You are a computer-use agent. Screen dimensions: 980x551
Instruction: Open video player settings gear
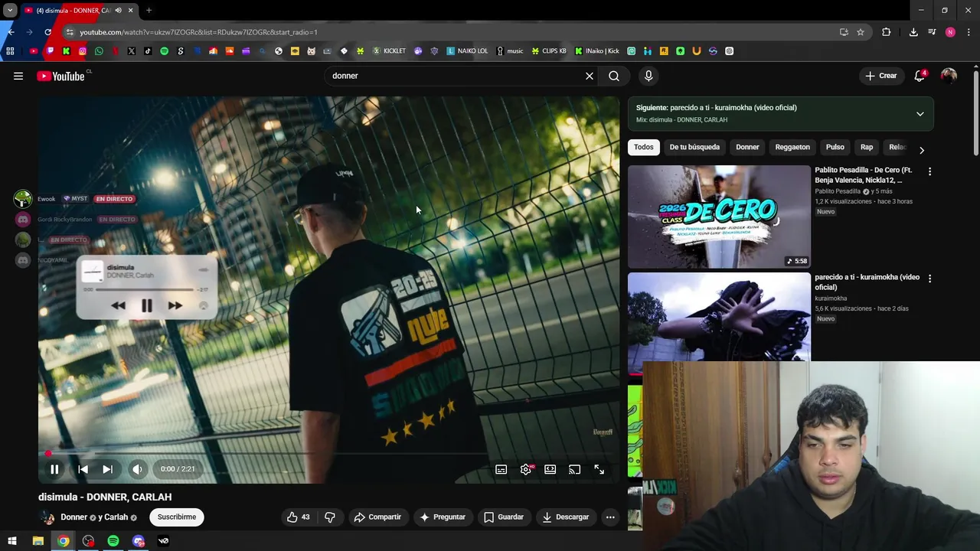tap(526, 469)
